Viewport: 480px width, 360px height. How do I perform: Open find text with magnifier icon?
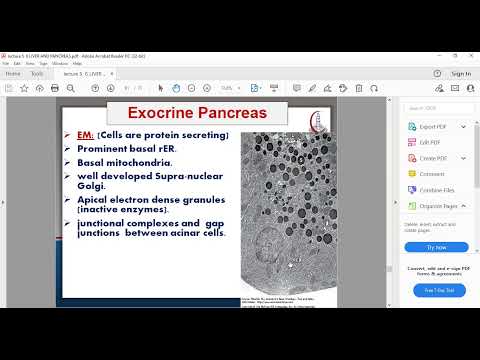[70, 88]
